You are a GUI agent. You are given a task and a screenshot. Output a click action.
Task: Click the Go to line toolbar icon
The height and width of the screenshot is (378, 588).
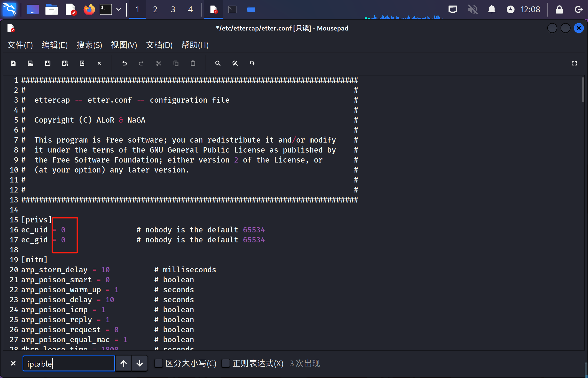coord(252,63)
